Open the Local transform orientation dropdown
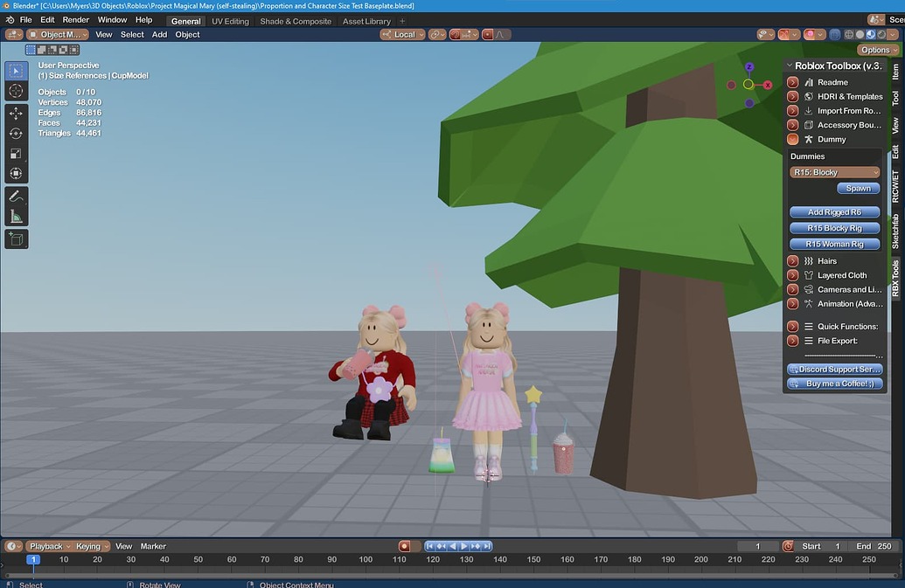905x588 pixels. [x=404, y=34]
